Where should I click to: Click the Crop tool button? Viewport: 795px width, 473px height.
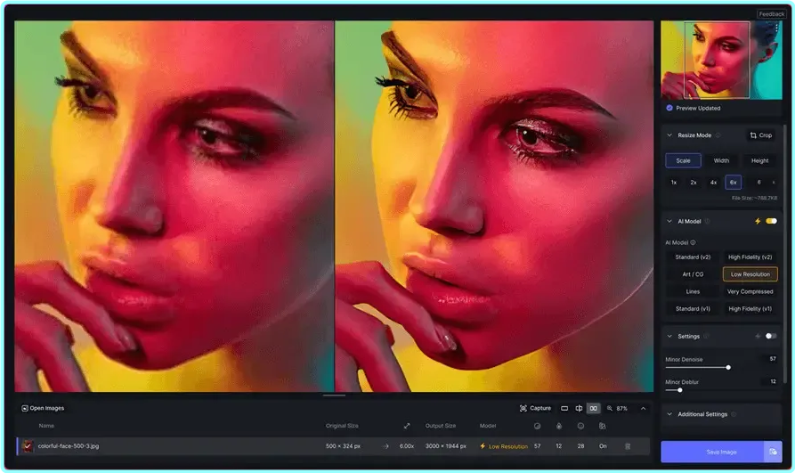(x=761, y=135)
